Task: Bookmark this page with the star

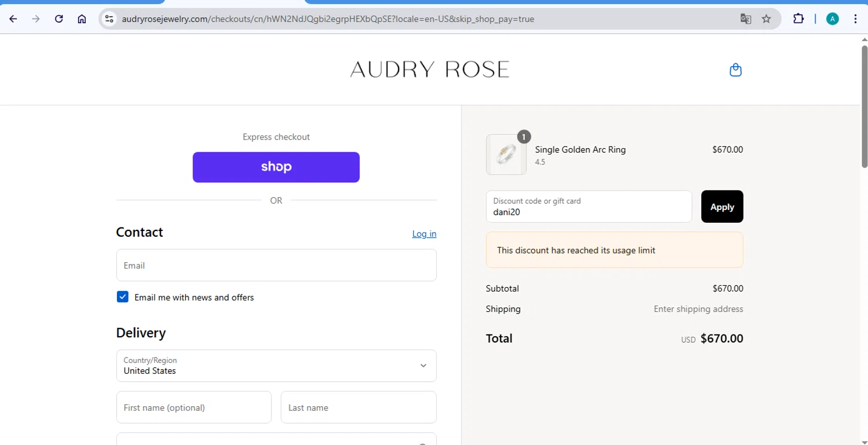Action: (x=766, y=19)
